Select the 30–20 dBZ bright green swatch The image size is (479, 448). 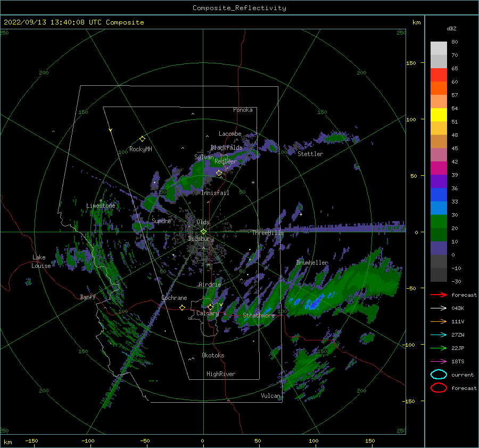tap(439, 222)
